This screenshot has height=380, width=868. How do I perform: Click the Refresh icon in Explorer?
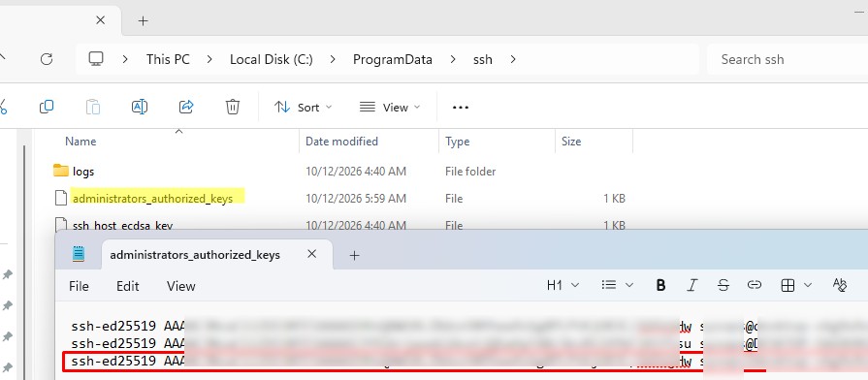click(47, 59)
